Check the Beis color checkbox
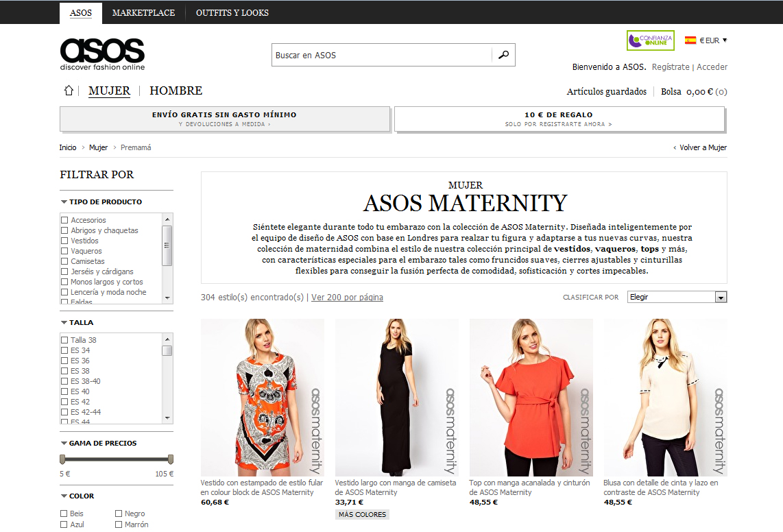The height and width of the screenshot is (532, 783). (x=64, y=513)
